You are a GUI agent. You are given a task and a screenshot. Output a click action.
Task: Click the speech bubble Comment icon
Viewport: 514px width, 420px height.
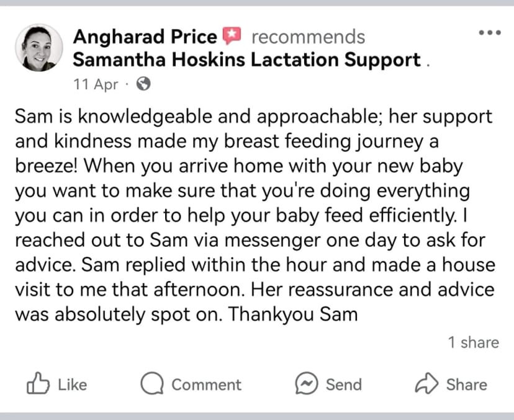tap(152, 383)
